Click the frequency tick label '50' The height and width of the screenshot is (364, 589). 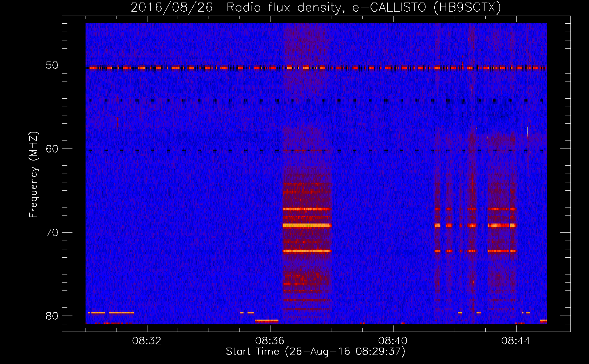(x=52, y=66)
